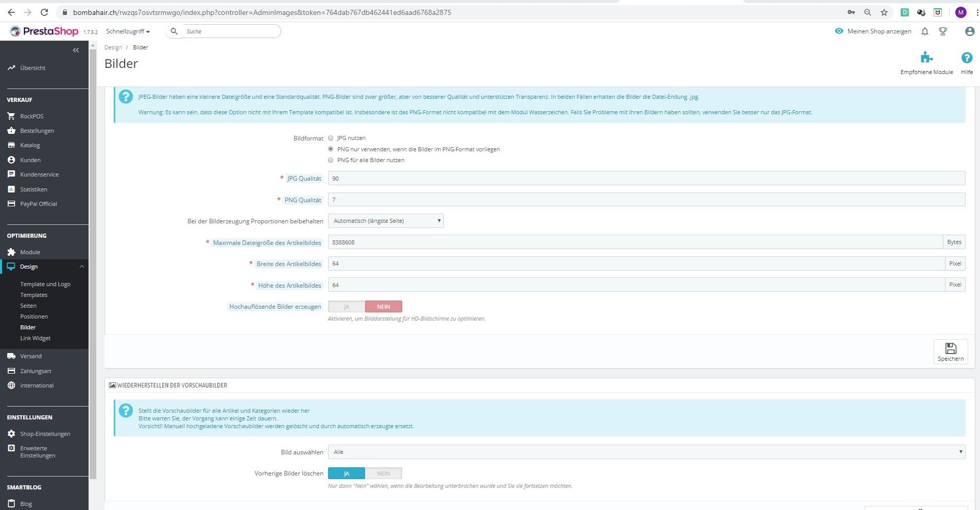Click the Bestellungen basket icon
Image resolution: width=980 pixels, height=510 pixels.
11,131
